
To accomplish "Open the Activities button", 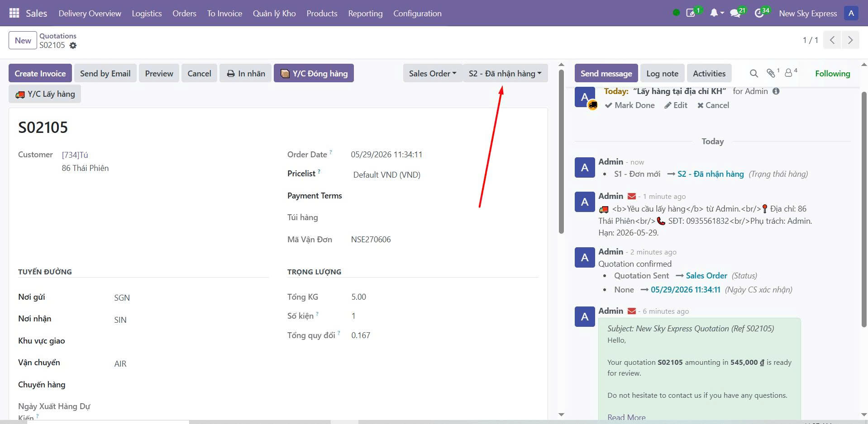I will tap(709, 73).
